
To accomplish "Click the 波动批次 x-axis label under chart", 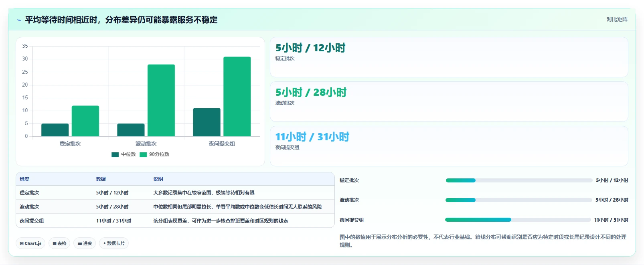I will tap(146, 144).
